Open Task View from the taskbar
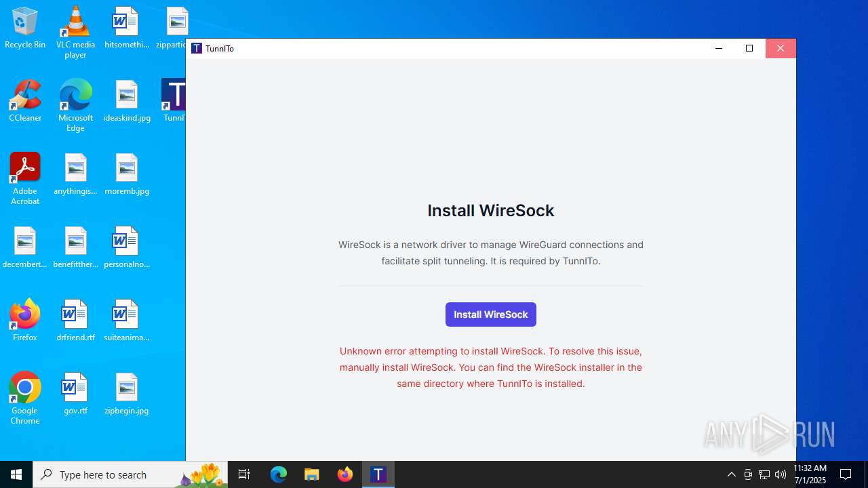The image size is (868, 488). tap(244, 474)
